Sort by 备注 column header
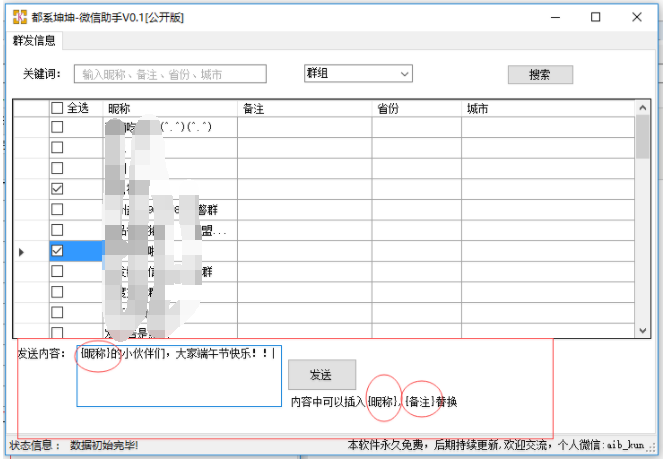Image resolution: width=666 pixels, height=460 pixels. pos(305,108)
